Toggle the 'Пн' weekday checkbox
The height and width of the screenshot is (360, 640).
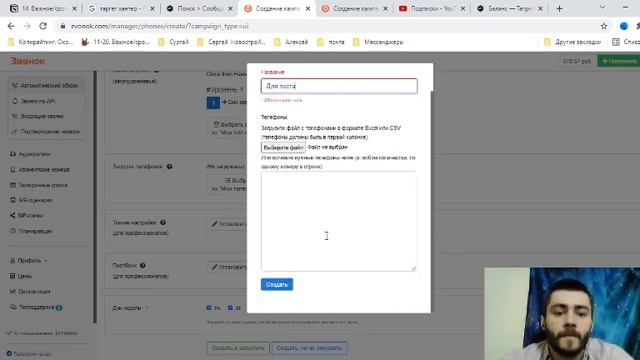pyautogui.click(x=209, y=308)
